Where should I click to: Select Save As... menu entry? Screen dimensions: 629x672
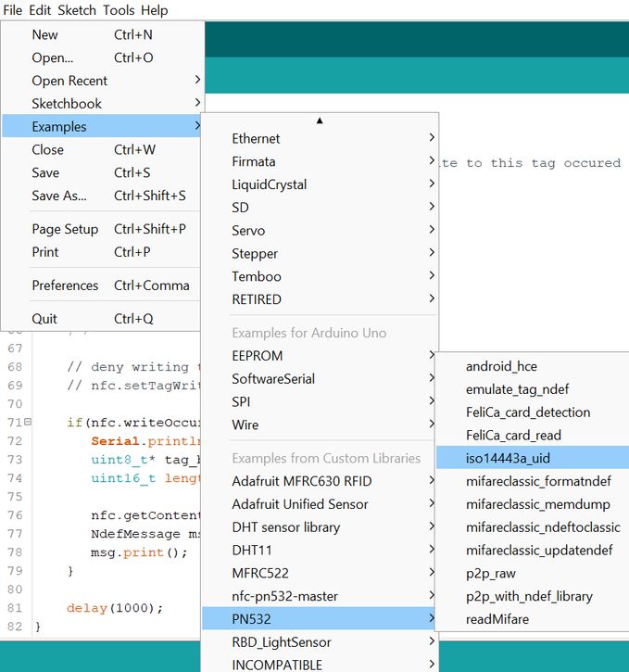click(102, 196)
